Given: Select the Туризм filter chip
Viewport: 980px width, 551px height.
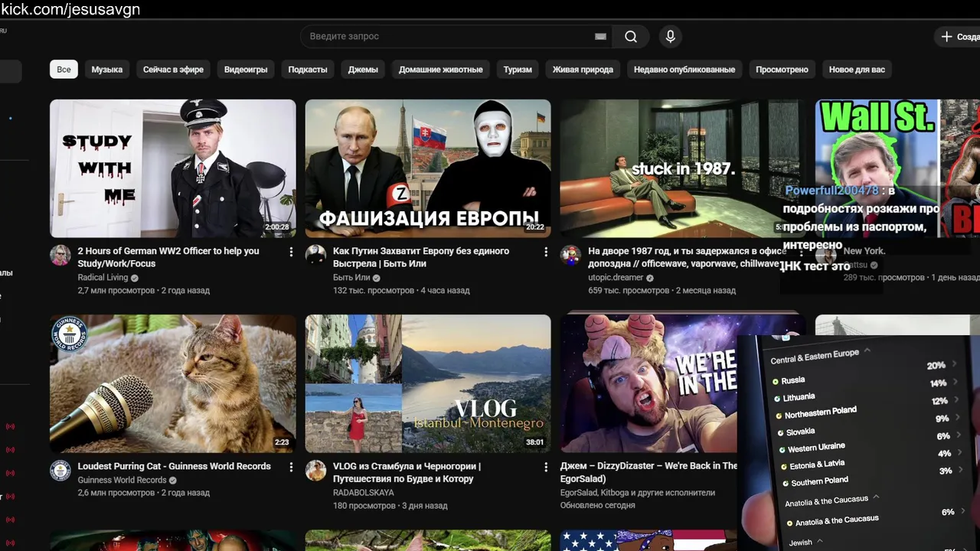Looking at the screenshot, I should [x=518, y=70].
